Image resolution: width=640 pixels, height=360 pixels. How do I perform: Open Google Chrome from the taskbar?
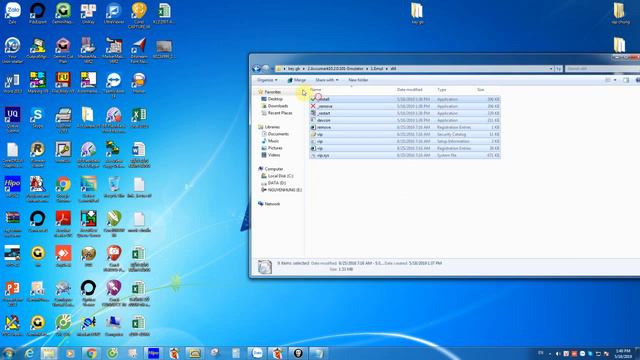91,353
